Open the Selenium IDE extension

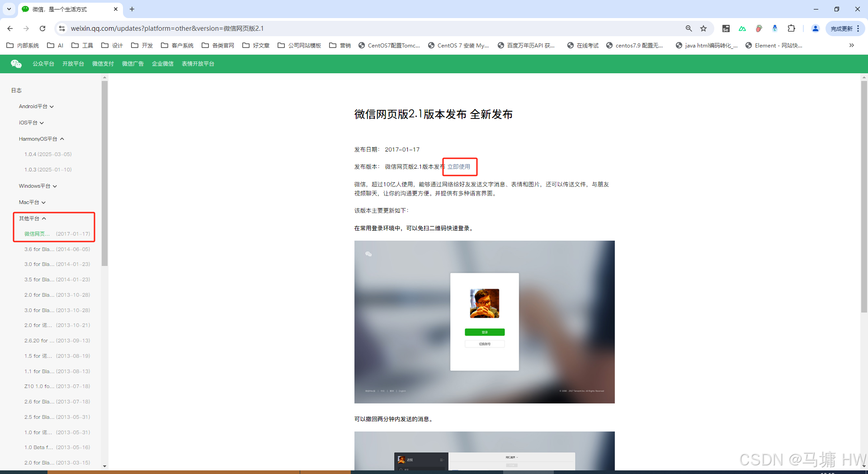pos(726,28)
